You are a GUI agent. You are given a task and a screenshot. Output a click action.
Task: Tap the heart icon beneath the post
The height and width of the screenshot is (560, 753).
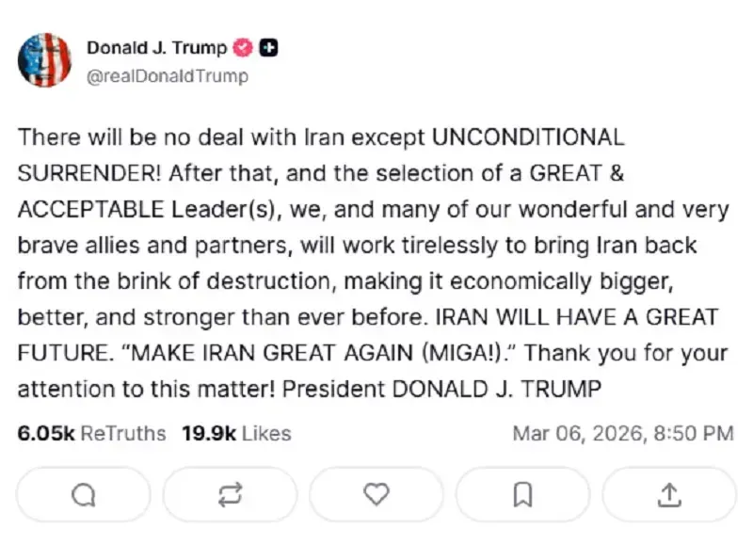coord(376,494)
